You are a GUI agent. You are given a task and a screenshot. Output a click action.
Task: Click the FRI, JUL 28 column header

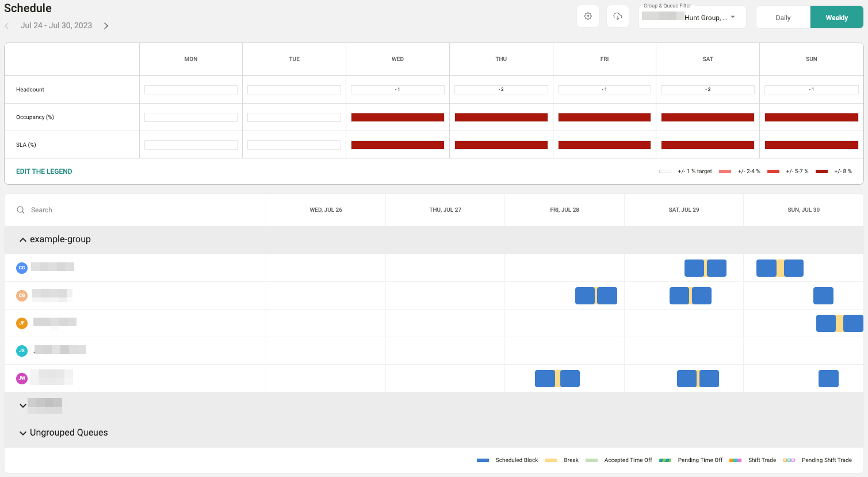pyautogui.click(x=564, y=210)
